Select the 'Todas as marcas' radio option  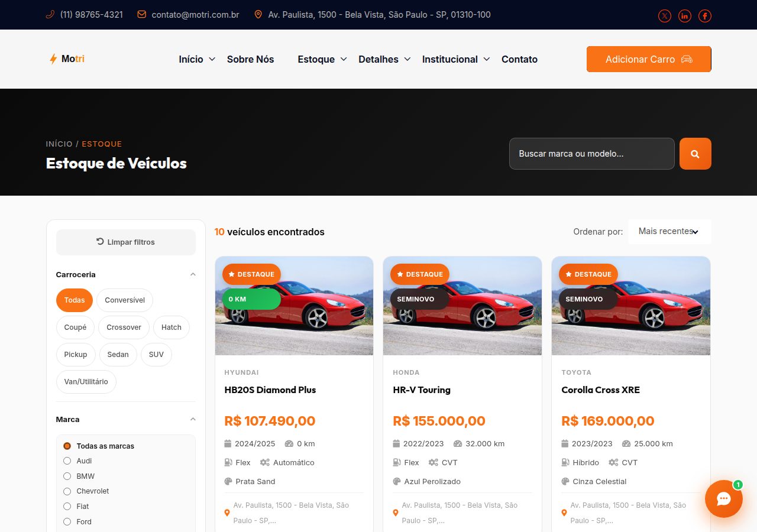pos(67,446)
